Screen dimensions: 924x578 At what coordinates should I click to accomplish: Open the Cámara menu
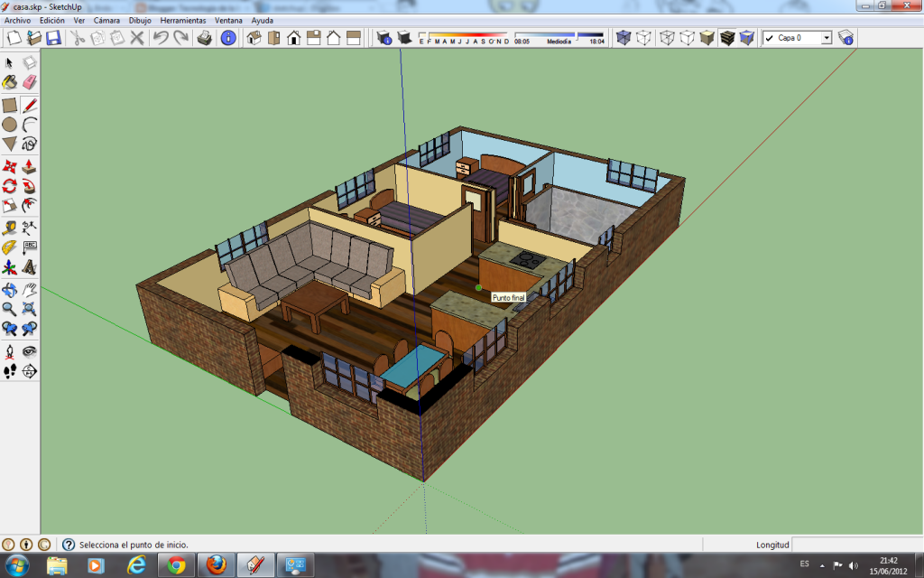click(x=106, y=20)
